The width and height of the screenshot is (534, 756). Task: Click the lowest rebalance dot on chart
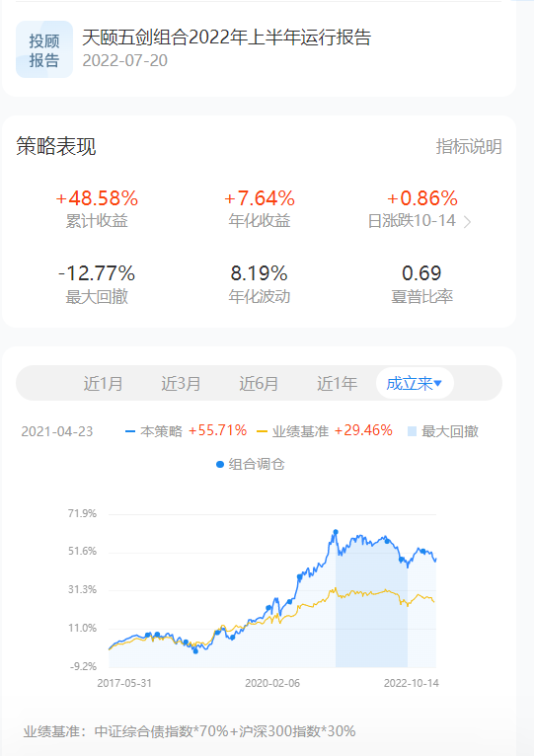(195, 651)
